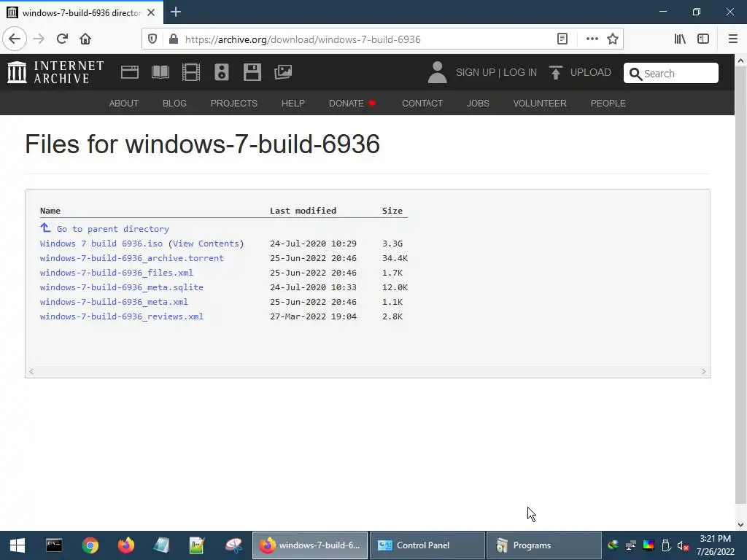Open windows-7-build-6936_meta.xml link

click(114, 302)
